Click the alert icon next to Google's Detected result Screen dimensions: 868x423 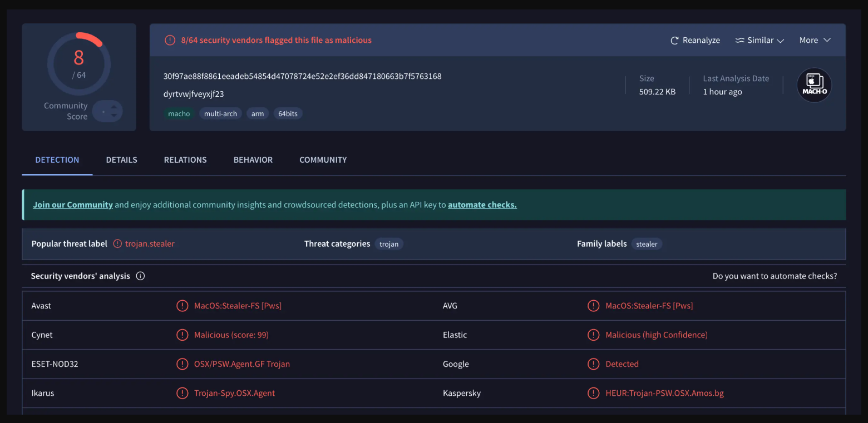593,364
